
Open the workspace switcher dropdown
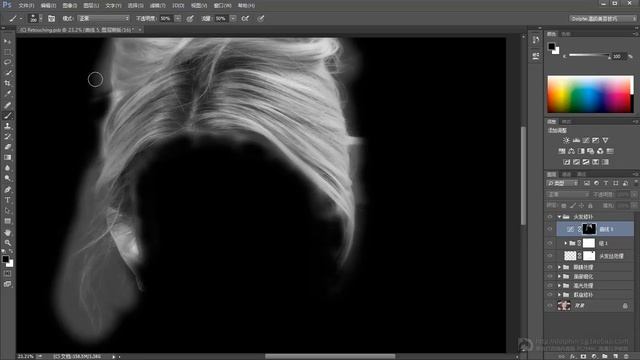(602, 18)
